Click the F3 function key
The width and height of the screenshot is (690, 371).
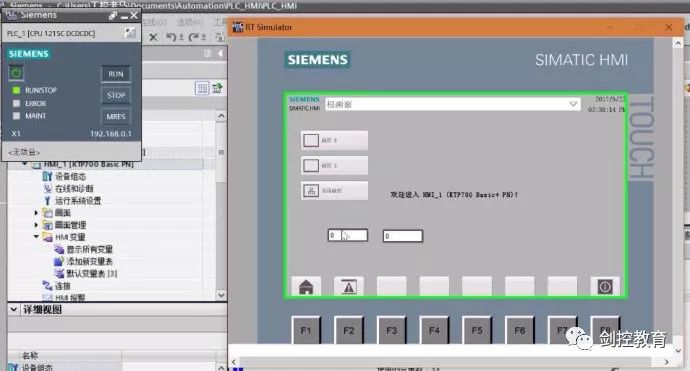(x=391, y=330)
